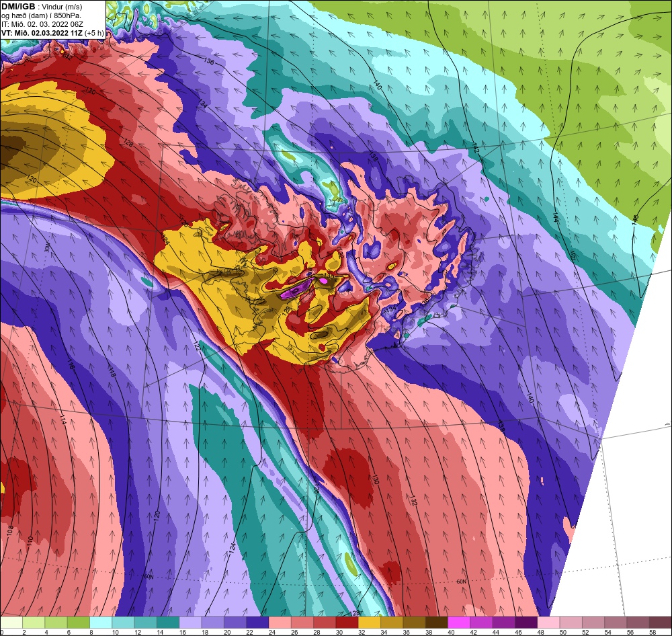Pick the final maroon legend swatch after 58
Image resolution: width=672 pixels, height=636 pixels.
pyautogui.click(x=660, y=623)
